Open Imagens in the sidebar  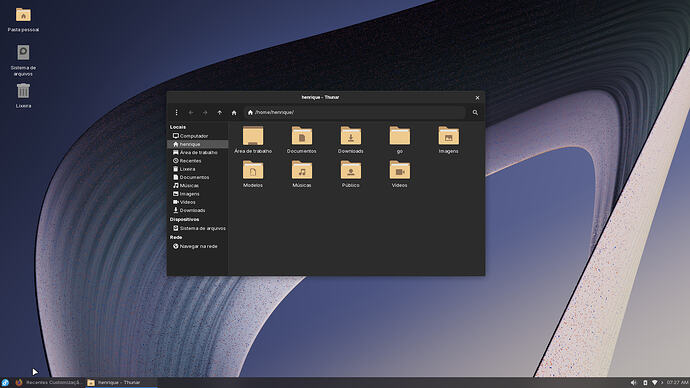click(x=198, y=194)
